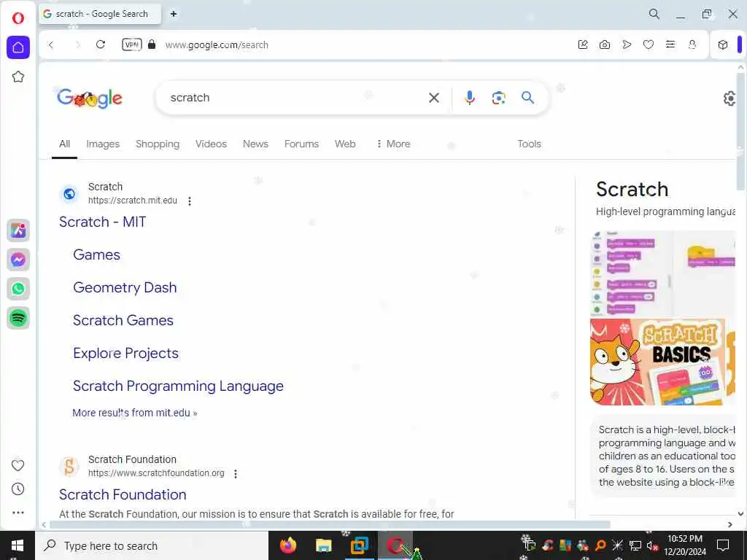The height and width of the screenshot is (560, 747).
Task: Open the 'Scratch - MIT' result link
Action: (x=102, y=222)
